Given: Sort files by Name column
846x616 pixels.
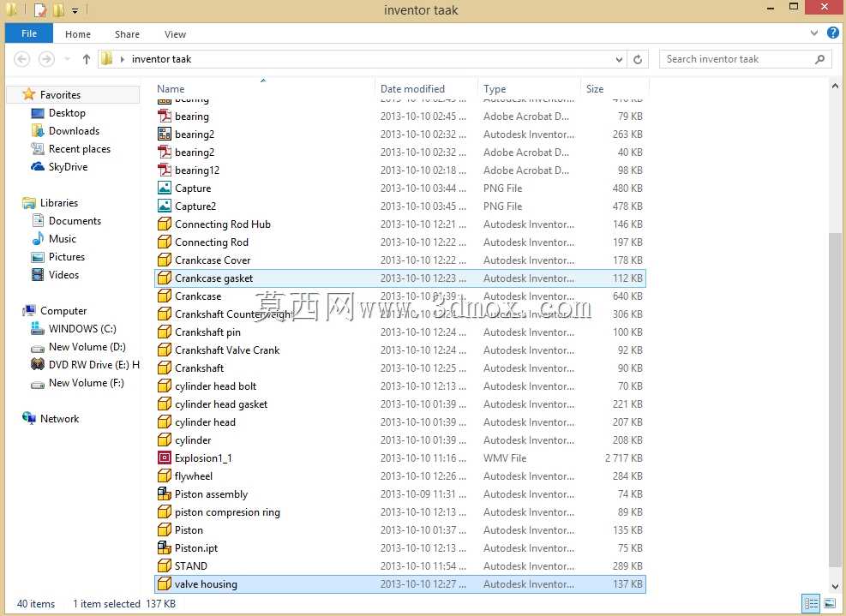Looking at the screenshot, I should click(x=171, y=88).
